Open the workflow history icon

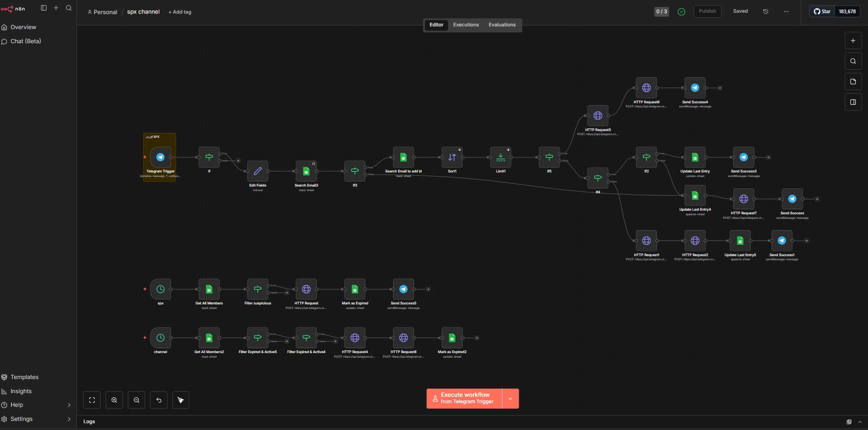(766, 11)
